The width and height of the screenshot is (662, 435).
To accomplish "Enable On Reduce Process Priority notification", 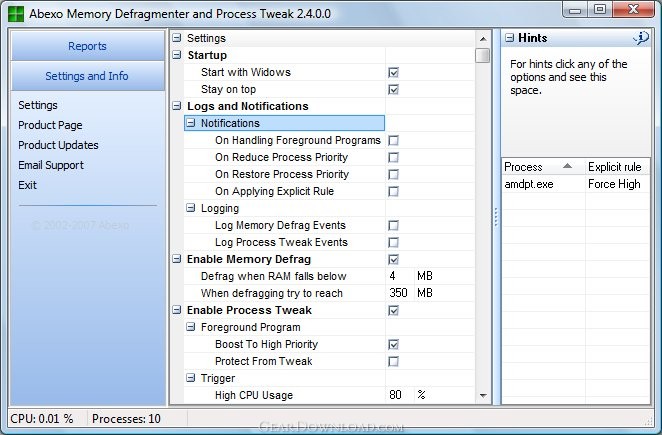I will [x=393, y=158].
